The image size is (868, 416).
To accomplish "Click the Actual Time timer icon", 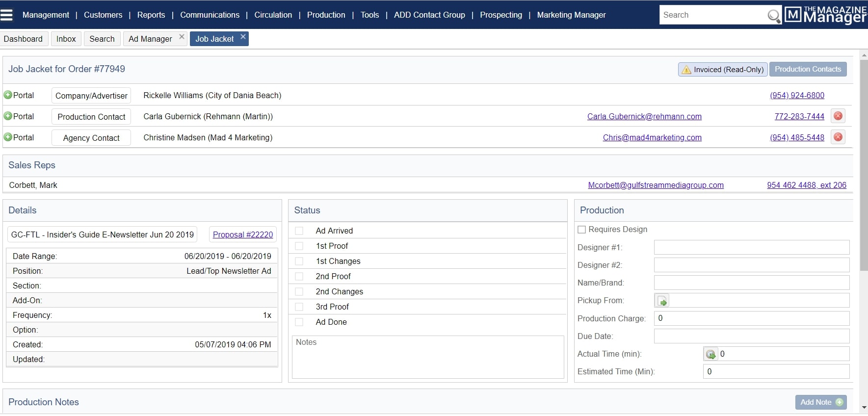I will pyautogui.click(x=710, y=354).
